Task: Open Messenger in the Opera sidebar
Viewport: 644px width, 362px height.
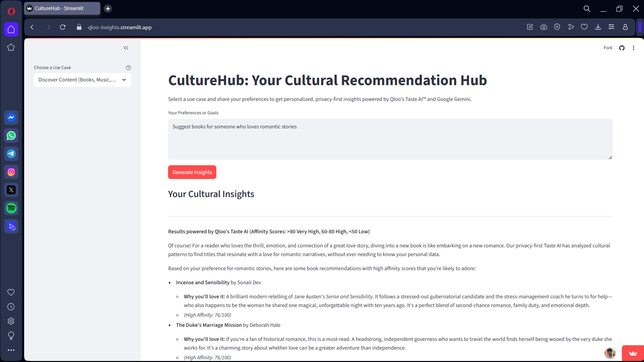Action: 11,118
